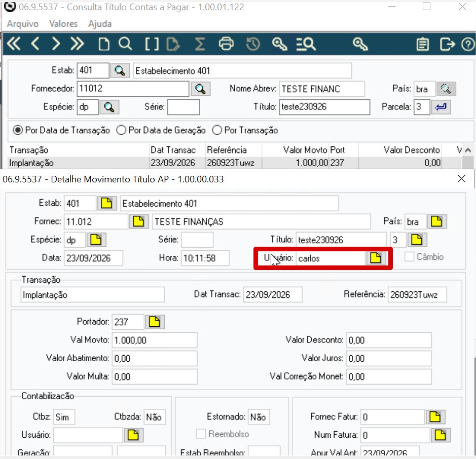Screen dimensions: 476x459
Task: Click the exit door icon in toolbar
Action: (x=447, y=44)
